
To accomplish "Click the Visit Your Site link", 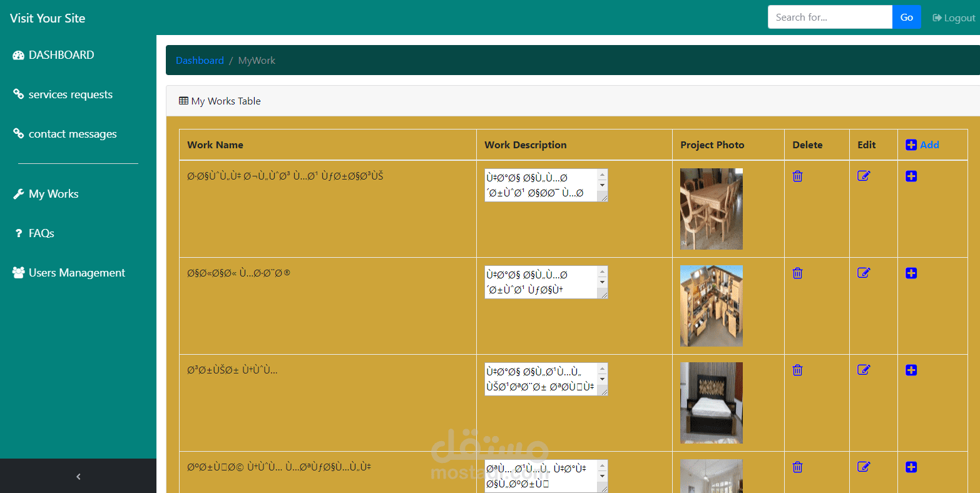I will 48,18.
